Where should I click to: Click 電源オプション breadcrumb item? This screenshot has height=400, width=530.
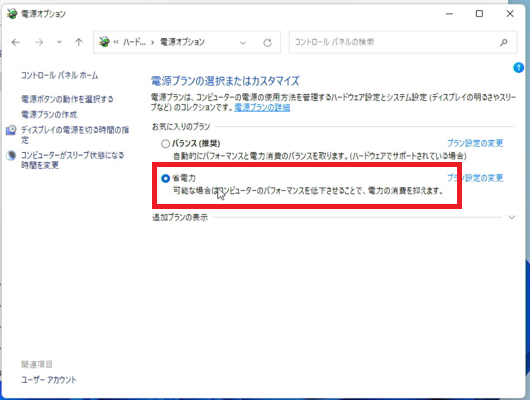click(182, 42)
